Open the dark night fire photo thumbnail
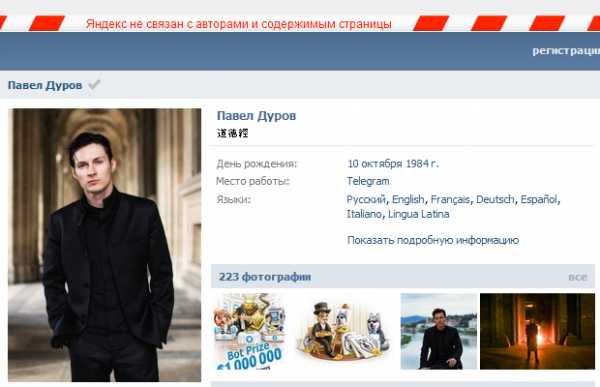This screenshot has width=600, height=387. pyautogui.click(x=537, y=331)
